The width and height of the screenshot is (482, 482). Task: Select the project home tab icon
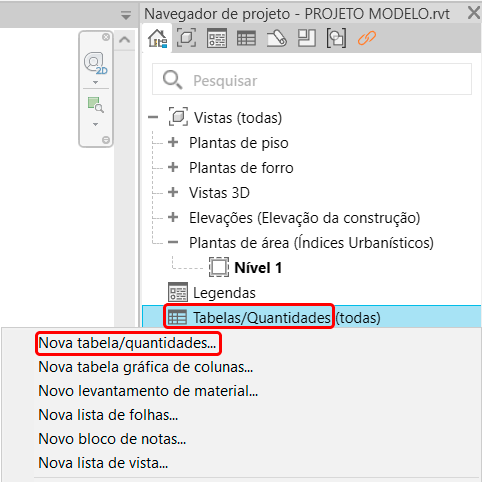pyautogui.click(x=157, y=38)
